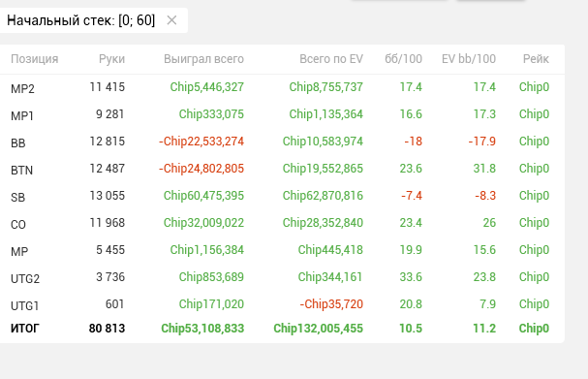
Task: Select the MP position row
Action: [282, 250]
